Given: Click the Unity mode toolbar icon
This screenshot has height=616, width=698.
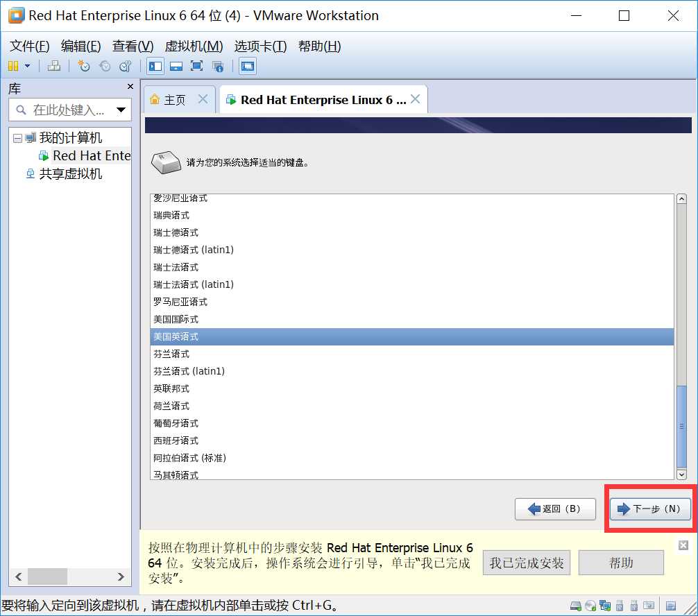Looking at the screenshot, I should coord(218,67).
